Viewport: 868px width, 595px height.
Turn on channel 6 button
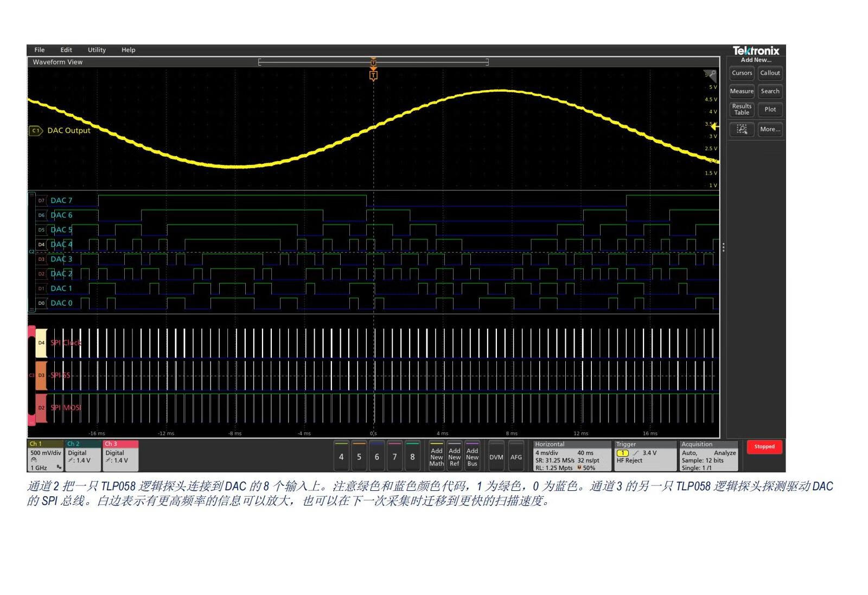[377, 457]
